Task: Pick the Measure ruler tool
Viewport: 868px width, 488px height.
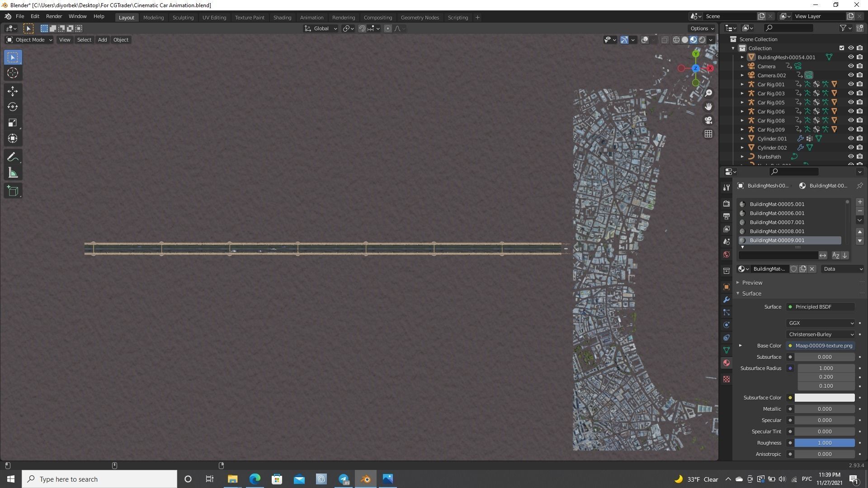Action: coord(13,174)
